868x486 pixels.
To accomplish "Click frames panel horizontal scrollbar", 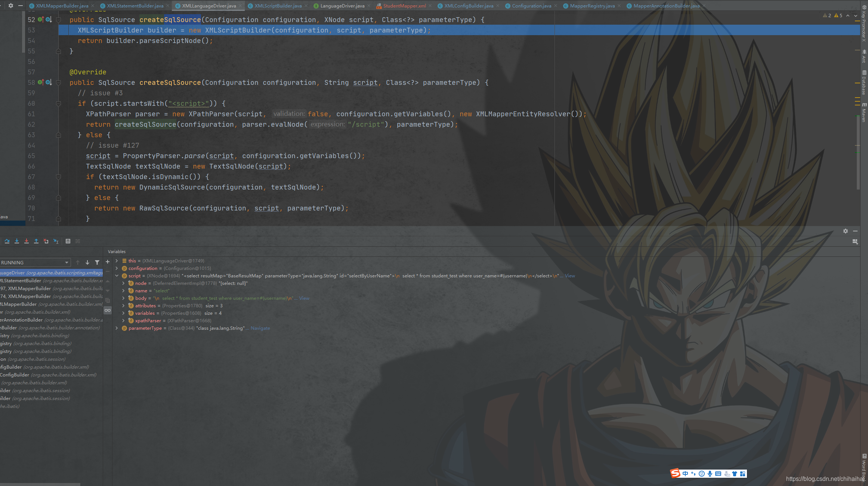I will [x=40, y=484].
